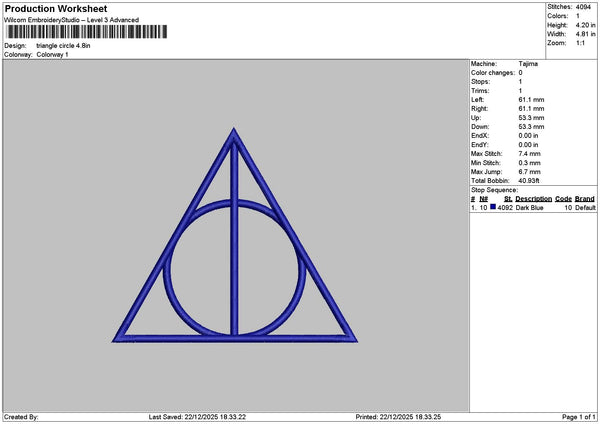Click the Printed timestamp
600x424 pixels.
[398, 417]
